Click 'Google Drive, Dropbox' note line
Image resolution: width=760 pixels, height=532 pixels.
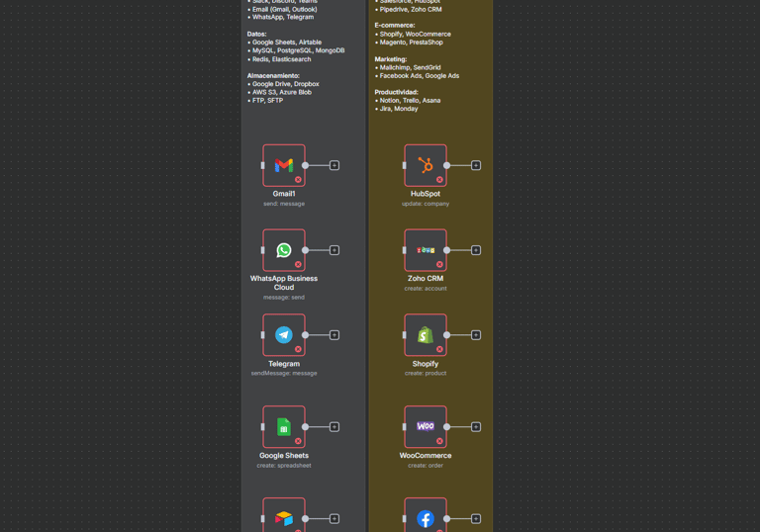tap(285, 84)
